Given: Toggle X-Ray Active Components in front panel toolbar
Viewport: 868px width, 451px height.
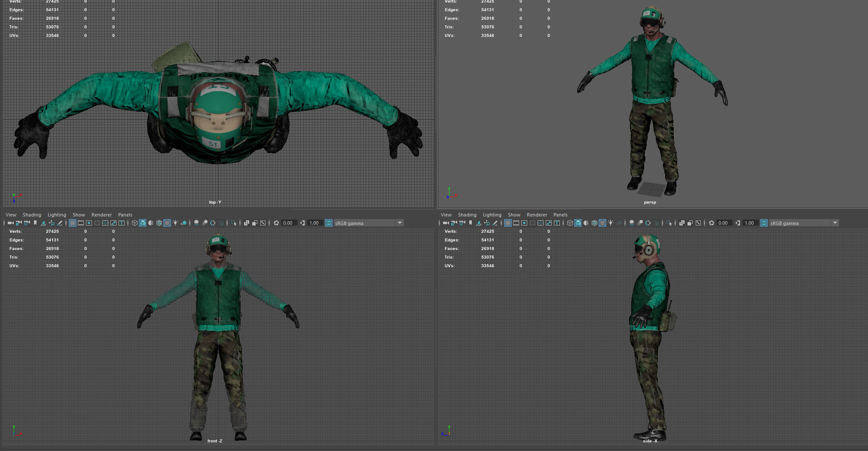Looking at the screenshot, I should [x=255, y=223].
